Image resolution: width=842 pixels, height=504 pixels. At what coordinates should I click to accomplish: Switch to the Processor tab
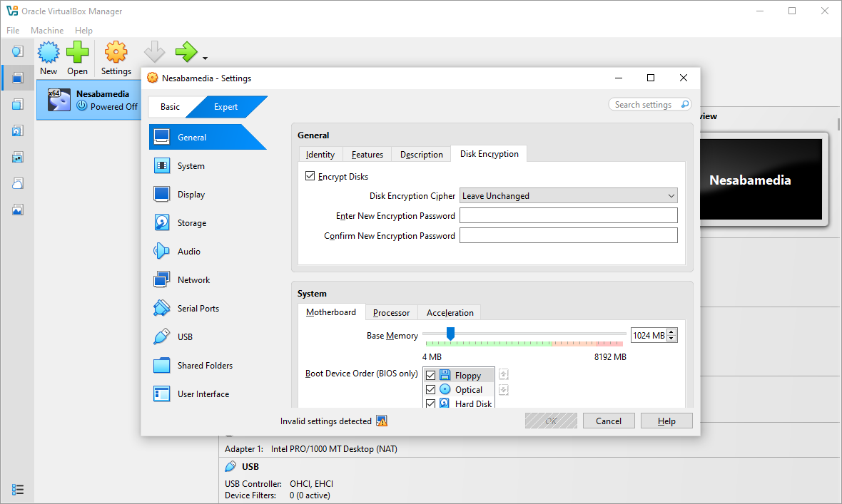pyautogui.click(x=391, y=312)
